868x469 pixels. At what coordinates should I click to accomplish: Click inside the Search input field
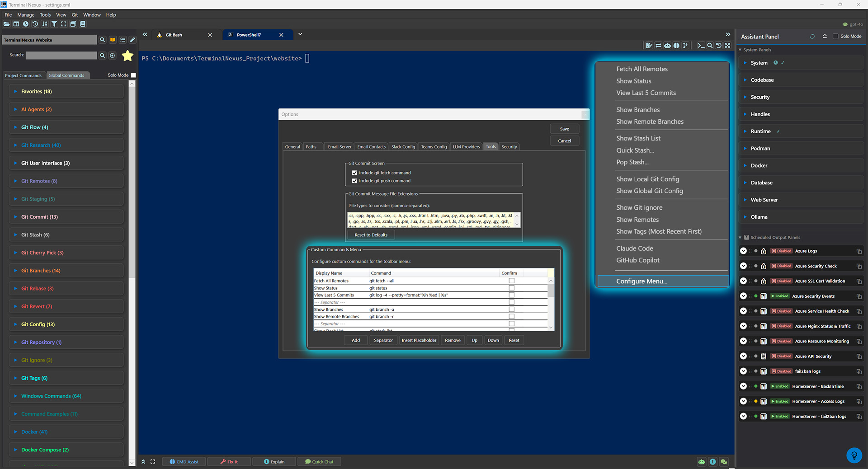[61, 55]
